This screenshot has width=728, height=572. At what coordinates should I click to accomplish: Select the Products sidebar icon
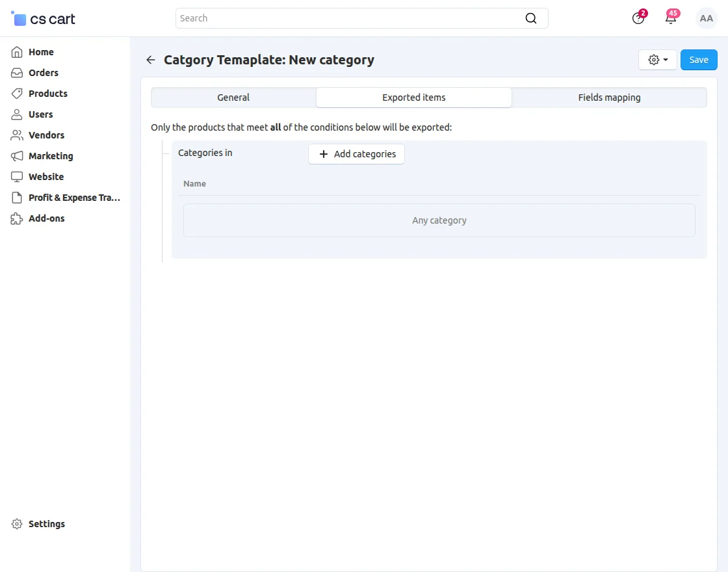click(x=18, y=93)
